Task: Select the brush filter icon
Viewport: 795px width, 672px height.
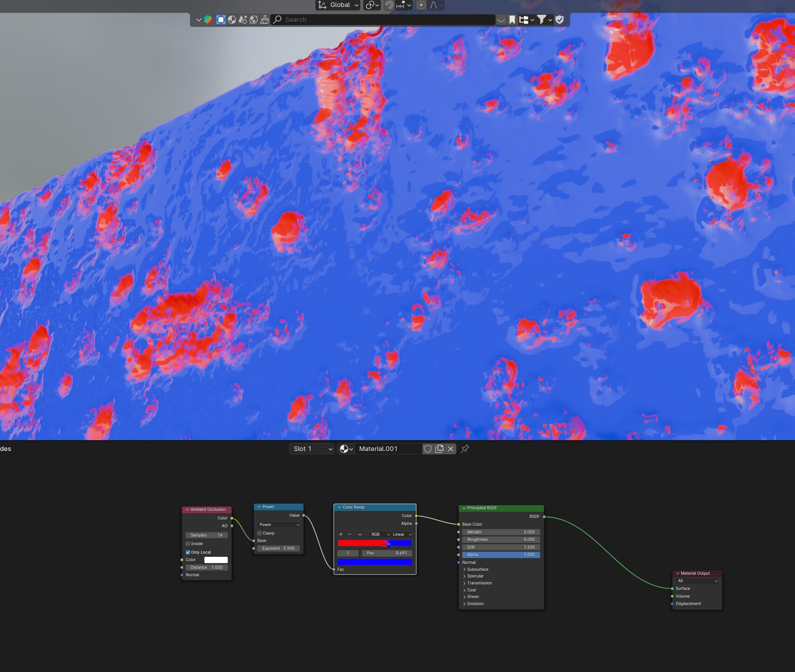Action: coord(265,20)
